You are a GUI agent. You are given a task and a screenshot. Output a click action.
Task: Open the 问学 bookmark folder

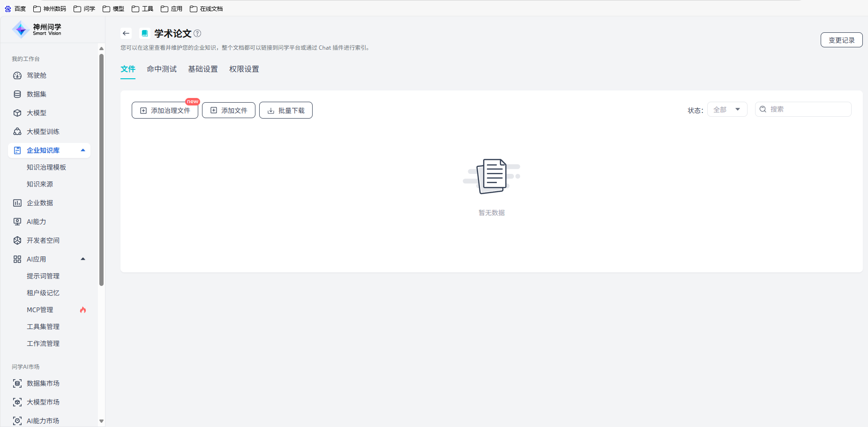84,9
